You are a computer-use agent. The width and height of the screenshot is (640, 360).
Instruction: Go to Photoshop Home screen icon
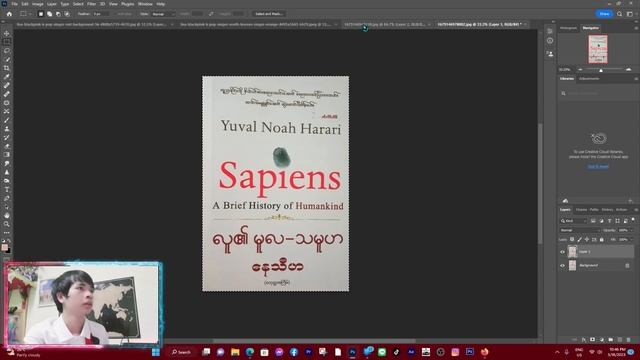pos(9,14)
